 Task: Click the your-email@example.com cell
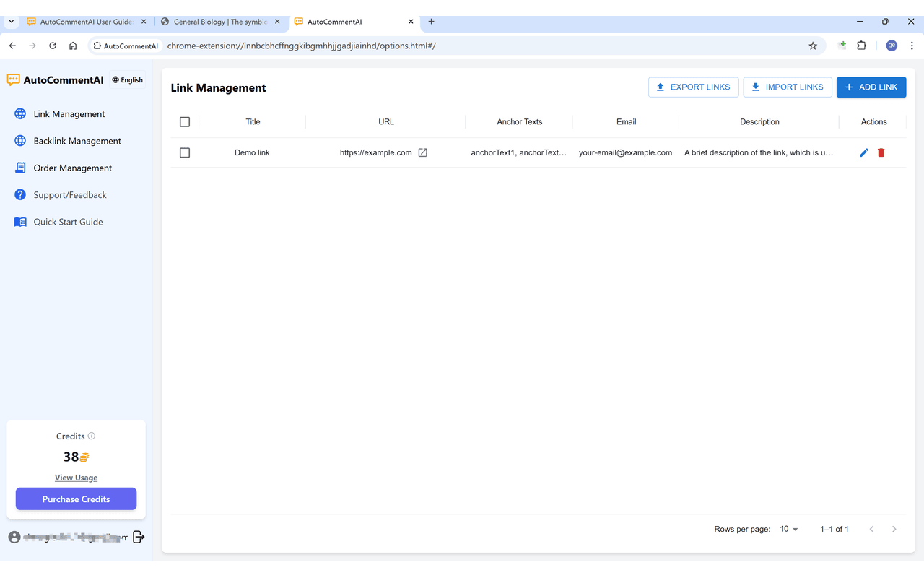click(x=626, y=152)
